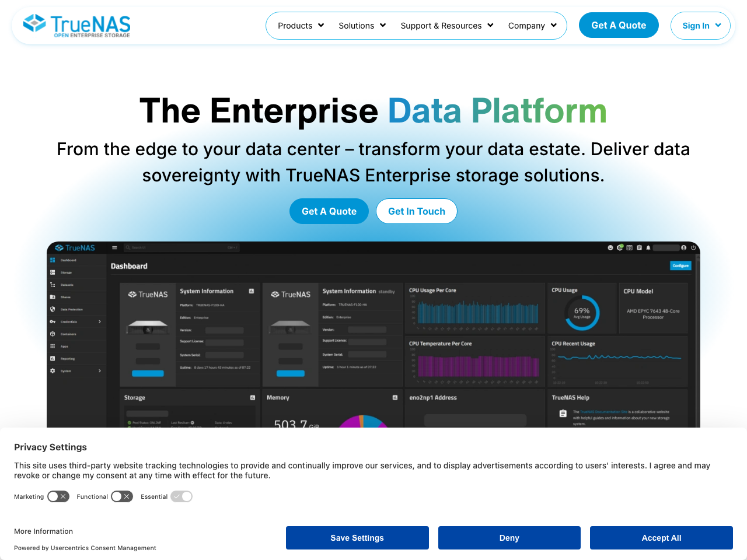Click the Essential cookies toggle

pyautogui.click(x=181, y=496)
